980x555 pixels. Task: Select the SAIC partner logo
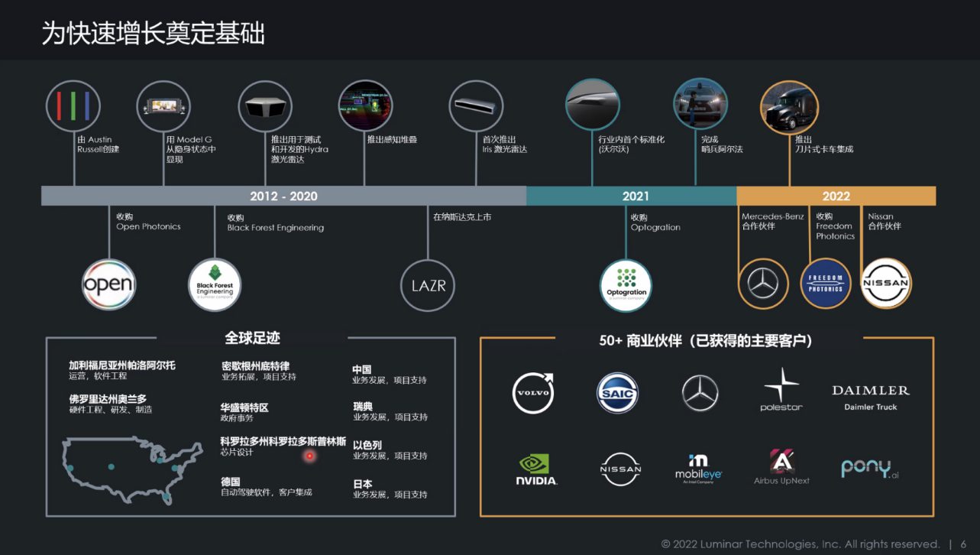click(x=617, y=393)
